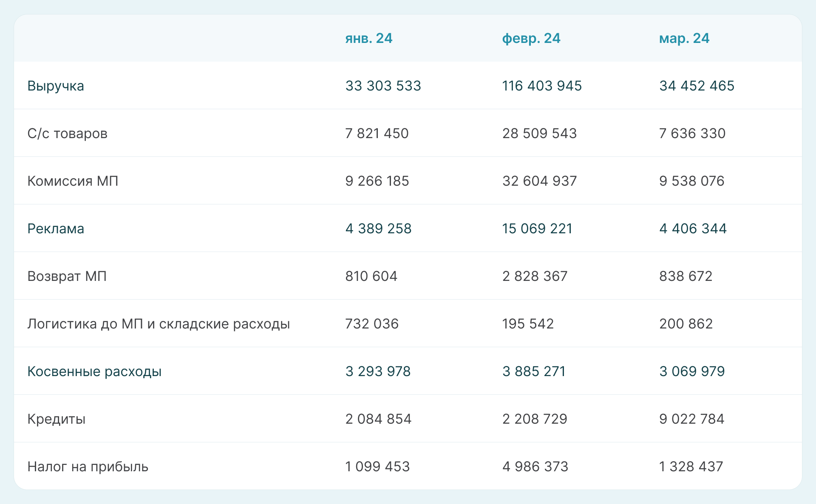Click March indirect costs value 3 069 979
The image size is (816, 504).
coord(692,371)
